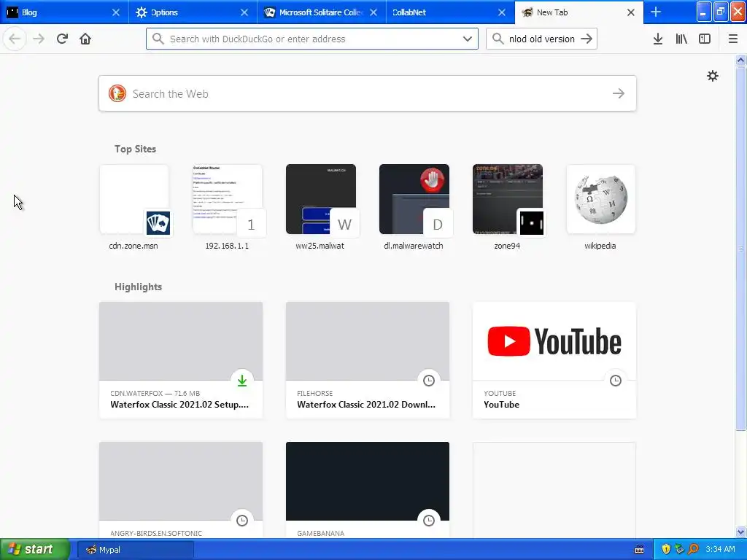Open Filehorse Waterfox Classic highlight card

point(368,360)
